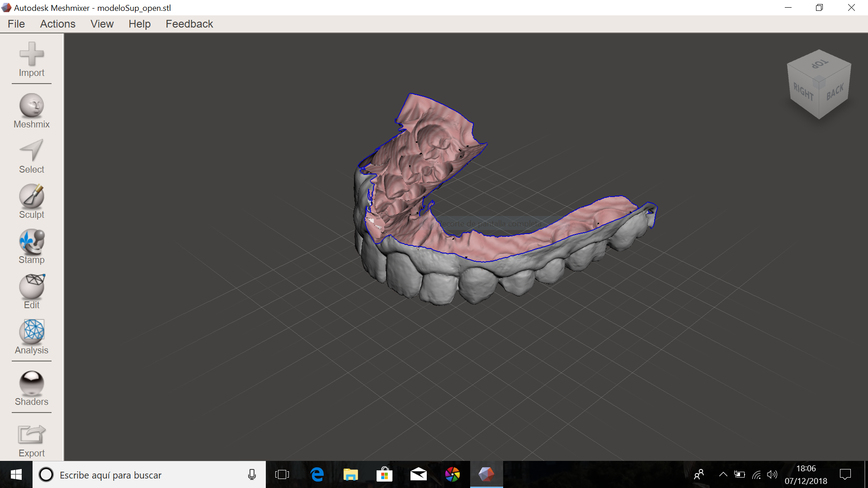The image size is (868, 488).
Task: Open File Explorer from the taskbar
Action: pos(350,474)
